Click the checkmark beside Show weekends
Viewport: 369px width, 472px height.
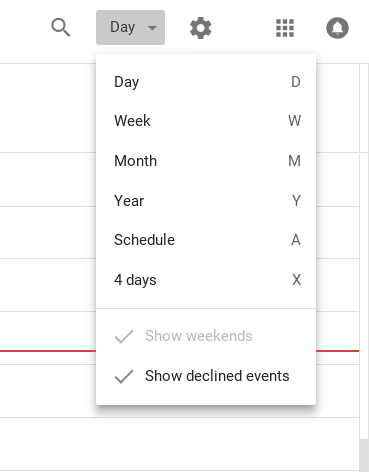[124, 336]
